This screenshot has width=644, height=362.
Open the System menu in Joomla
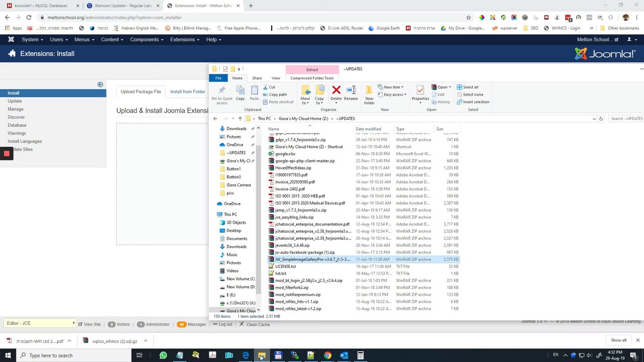32,39
